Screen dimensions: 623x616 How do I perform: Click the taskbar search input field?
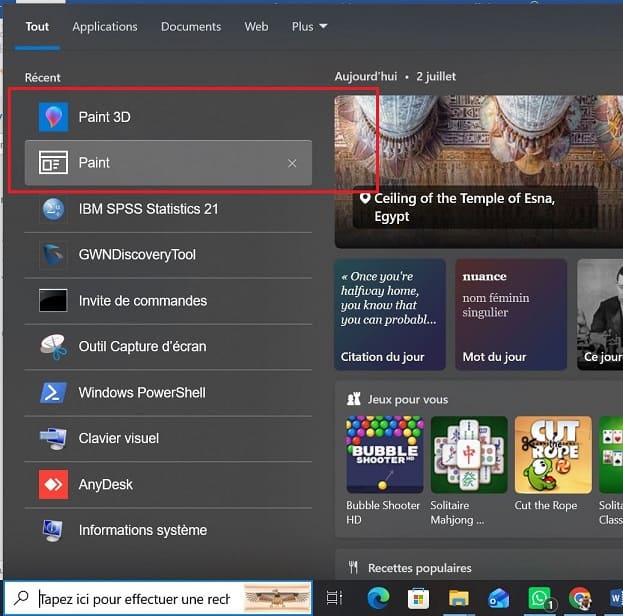point(158,598)
